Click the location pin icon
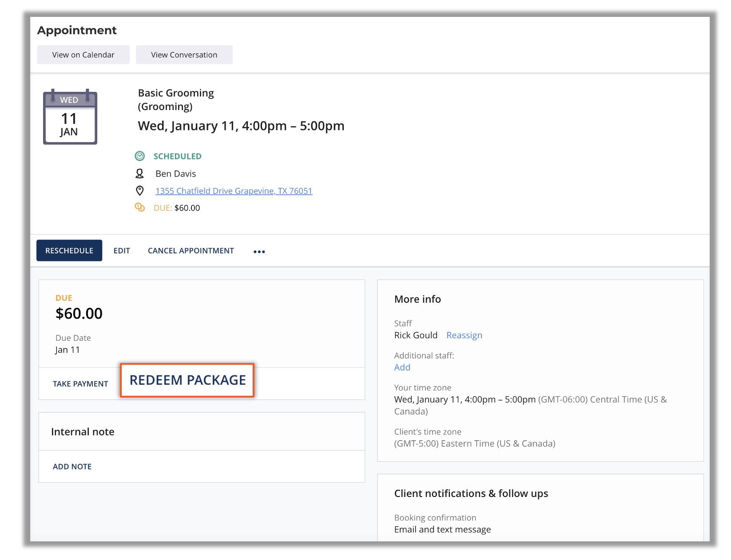The width and height of the screenshot is (731, 560). (x=139, y=191)
